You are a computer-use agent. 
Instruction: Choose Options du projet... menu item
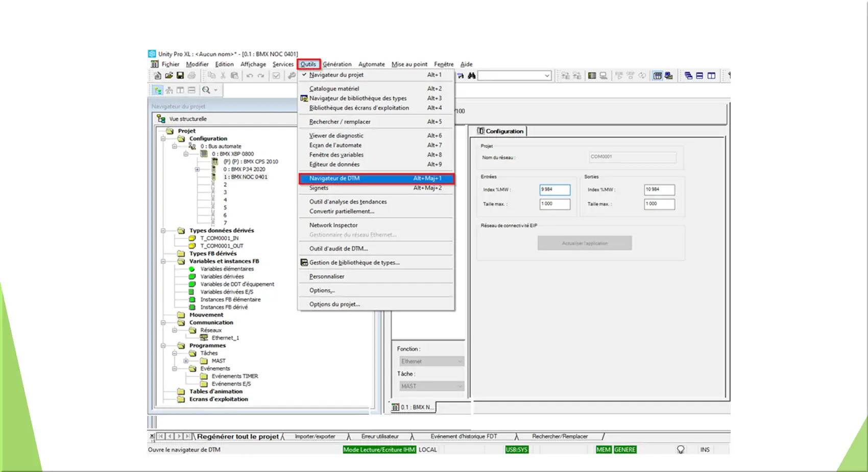376,304
